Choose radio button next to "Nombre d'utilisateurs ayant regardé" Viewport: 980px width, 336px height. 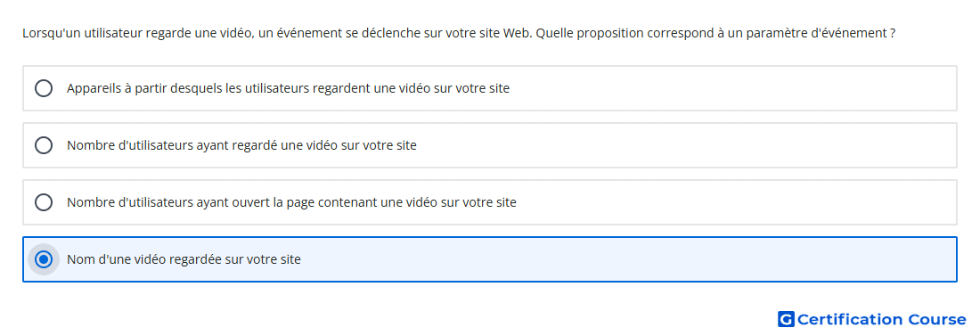coord(44,145)
